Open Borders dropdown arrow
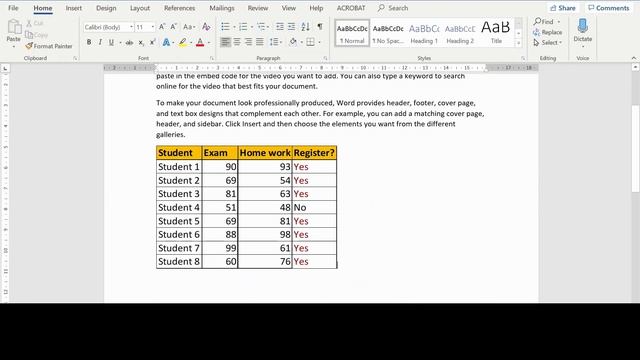 point(319,42)
